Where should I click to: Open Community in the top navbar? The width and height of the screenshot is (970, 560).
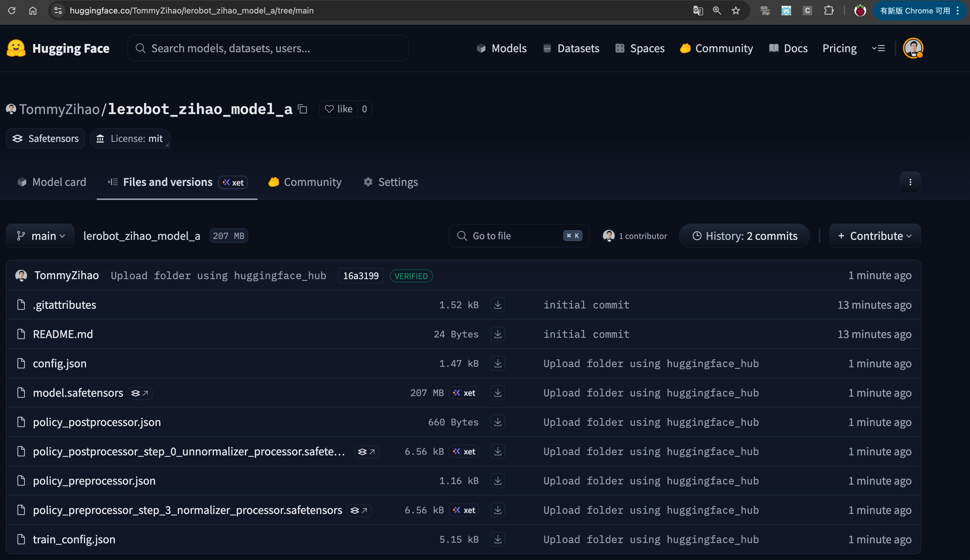pyautogui.click(x=716, y=48)
